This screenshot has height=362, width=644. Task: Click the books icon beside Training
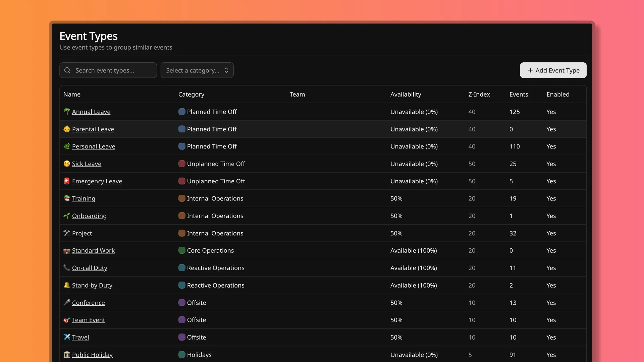pos(67,198)
